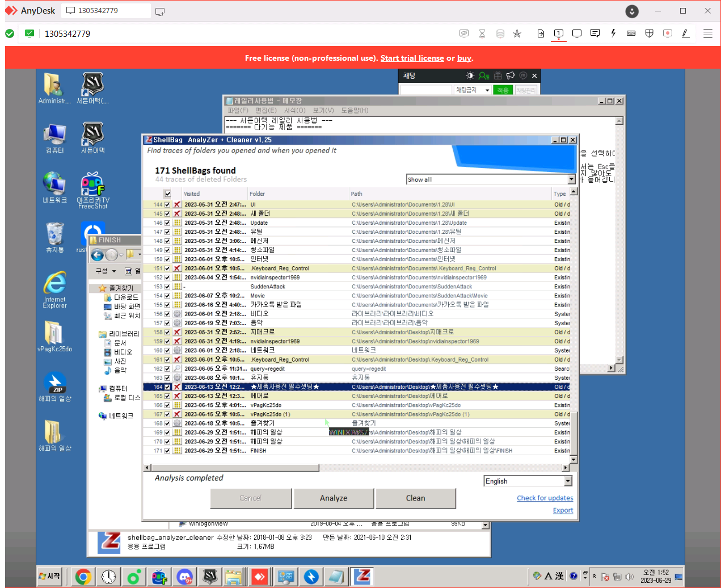Open the chat block dropdown arrow
The image size is (721, 588).
click(x=487, y=90)
